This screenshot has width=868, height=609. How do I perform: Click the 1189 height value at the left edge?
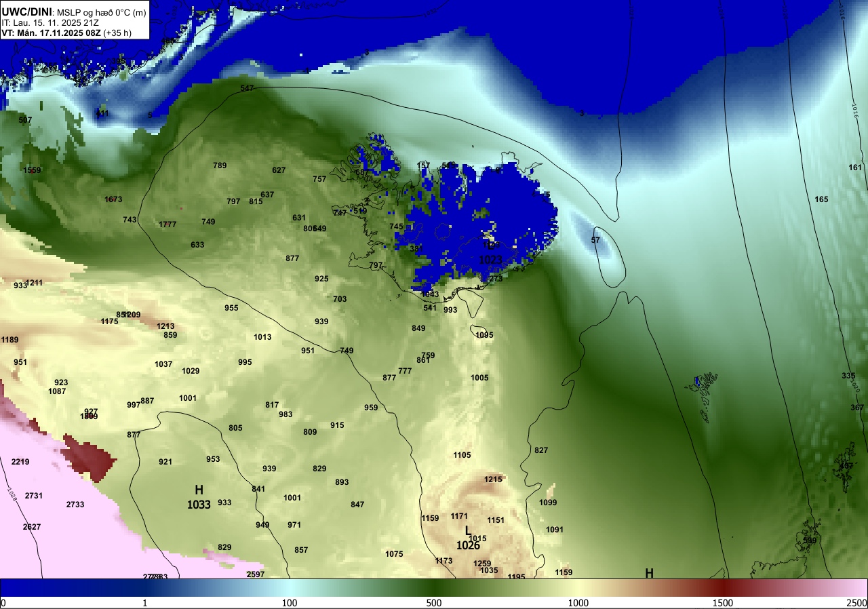[x=9, y=340]
